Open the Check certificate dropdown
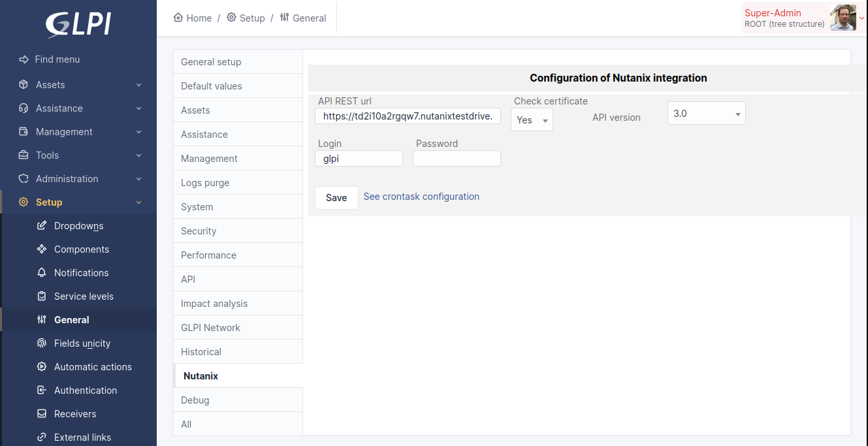Image resolution: width=868 pixels, height=446 pixels. click(531, 119)
